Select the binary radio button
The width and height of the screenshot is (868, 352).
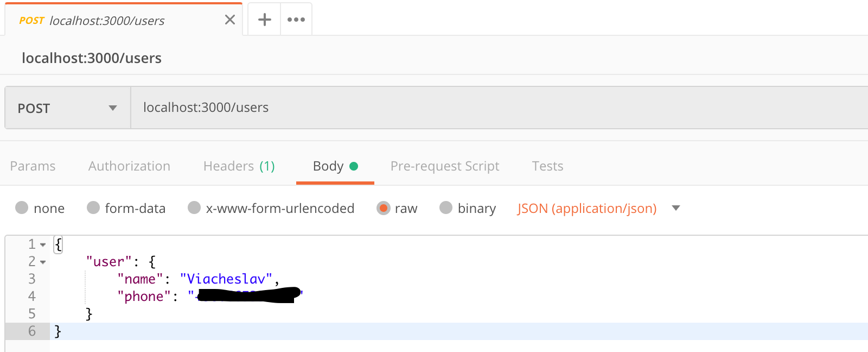pos(446,208)
